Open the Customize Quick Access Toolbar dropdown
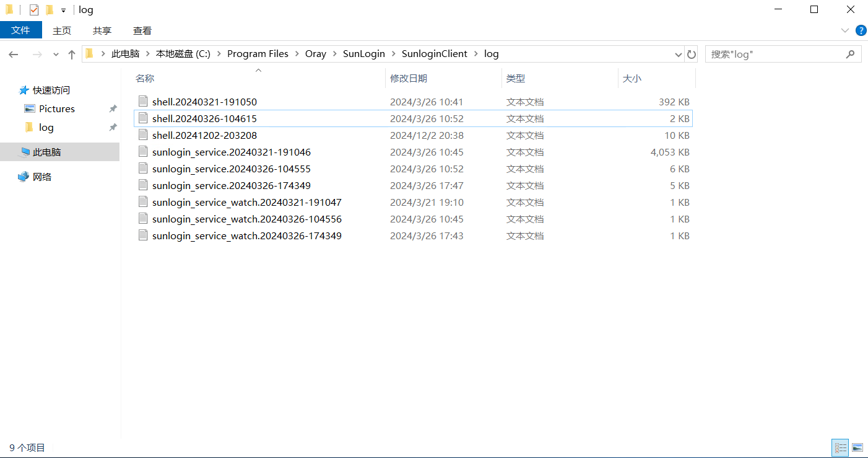Image resolution: width=868 pixels, height=458 pixels. tap(63, 11)
